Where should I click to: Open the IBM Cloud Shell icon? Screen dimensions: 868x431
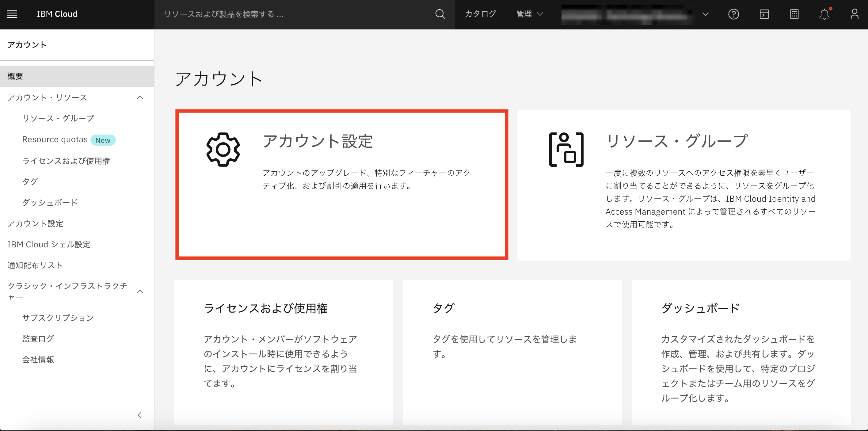[764, 14]
